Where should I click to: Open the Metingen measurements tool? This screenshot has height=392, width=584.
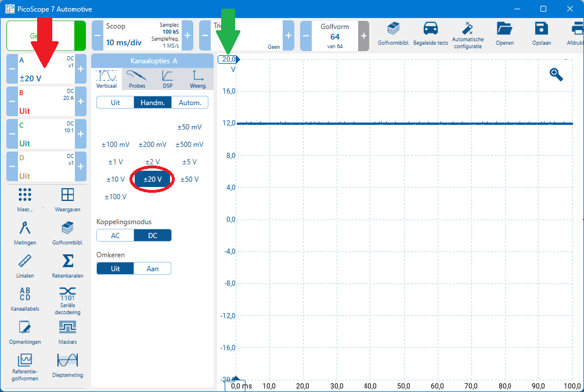(25, 232)
